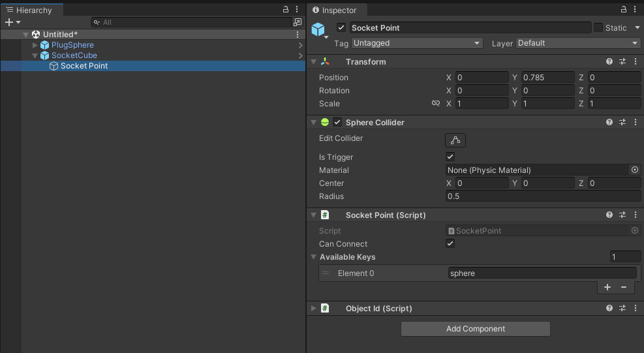Open the Transform component options menu

pos(636,61)
